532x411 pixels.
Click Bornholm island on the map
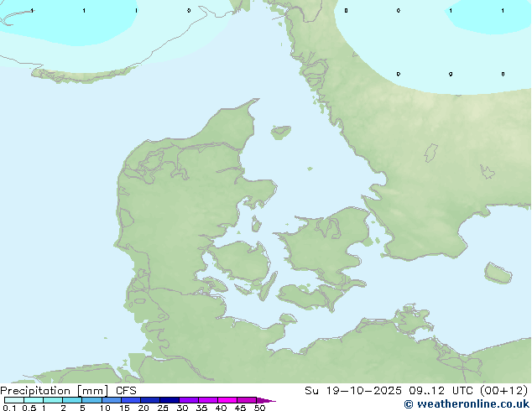point(498,273)
